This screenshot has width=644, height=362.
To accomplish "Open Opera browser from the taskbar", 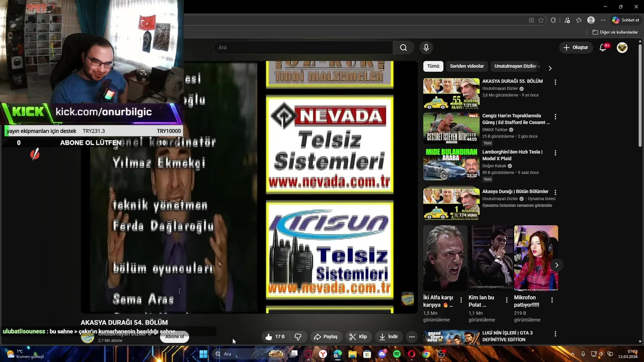I will pyautogui.click(x=412, y=354).
